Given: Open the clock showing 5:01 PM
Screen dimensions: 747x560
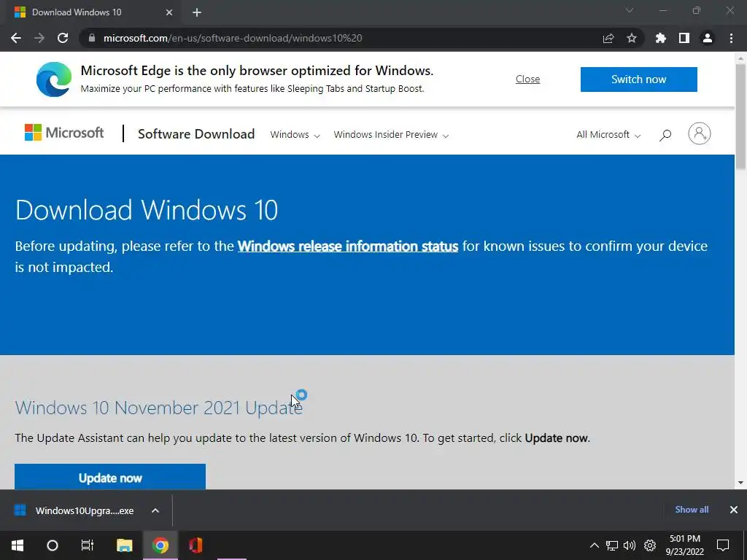Looking at the screenshot, I should 684,545.
